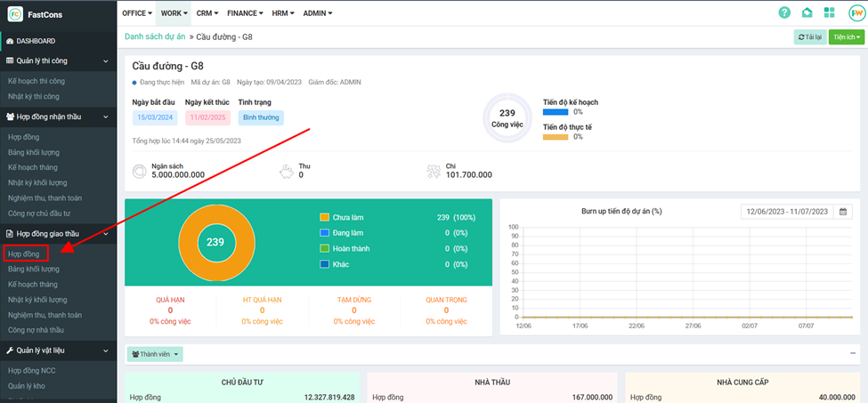The width and height of the screenshot is (868, 403).
Task: Click the Dashboard icon in sidebar
Action: click(x=9, y=41)
